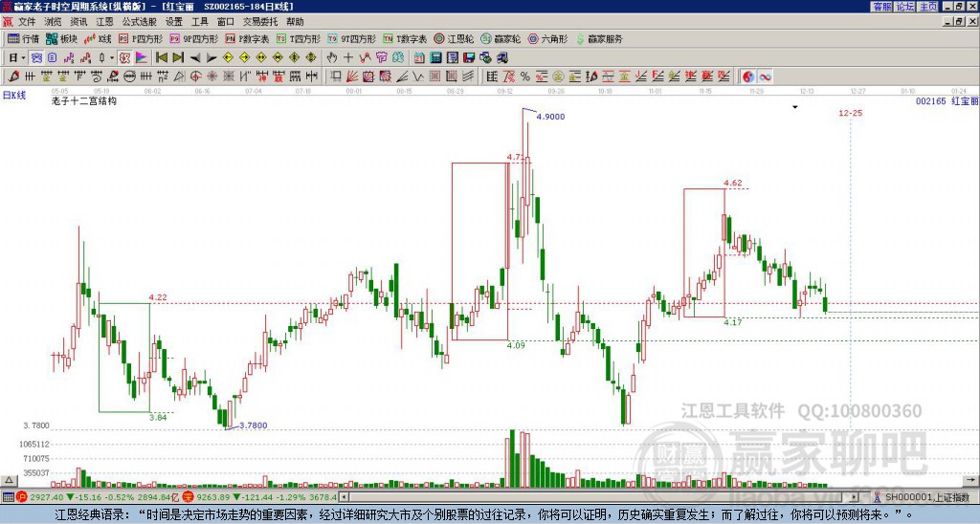This screenshot has width=980, height=524.
Task: Toggle the yin-yang icon button
Action: coord(748,76)
